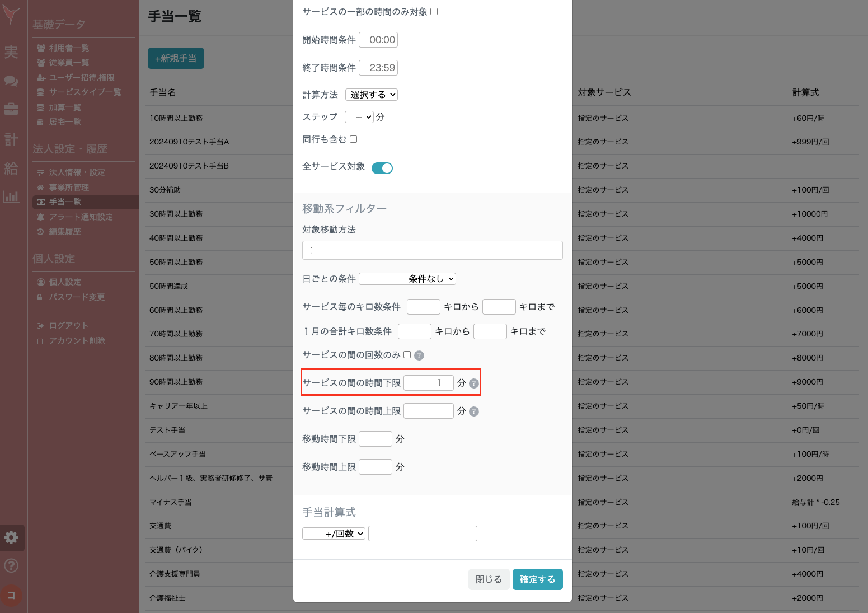Image resolution: width=868 pixels, height=613 pixels.
Task: Click help icon beside サービスの間の回数のみ
Action: [x=420, y=355]
